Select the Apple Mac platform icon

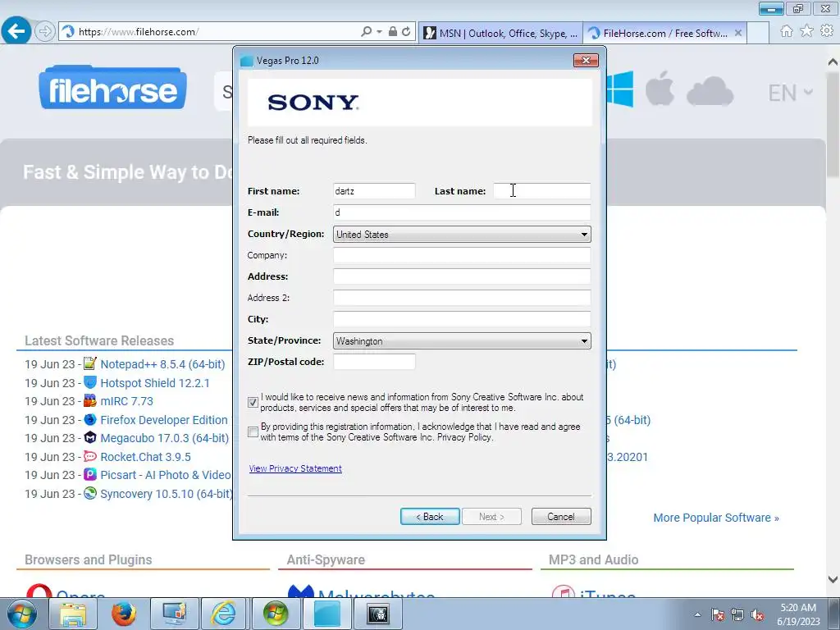click(660, 88)
